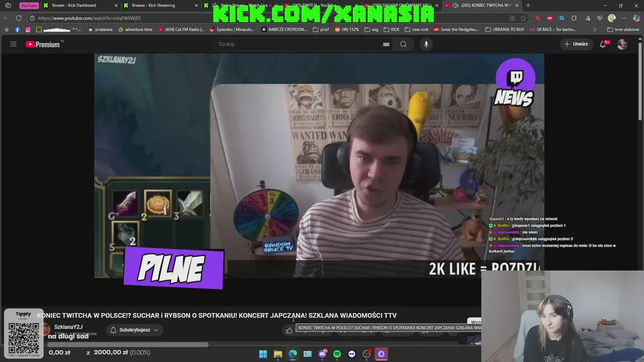644x362 pixels.
Task: Expand the KICK bookmarks folder
Action: pyautogui.click(x=391, y=30)
